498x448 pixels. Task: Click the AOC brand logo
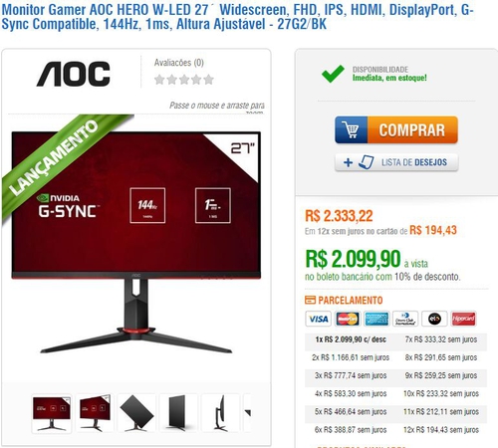(x=73, y=74)
